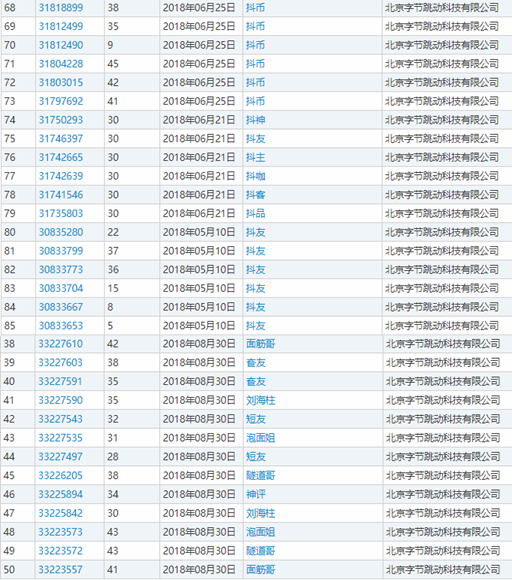Viewport: 512px width, 580px height.
Task: Open the 神评 trademark link
Action: [x=256, y=494]
